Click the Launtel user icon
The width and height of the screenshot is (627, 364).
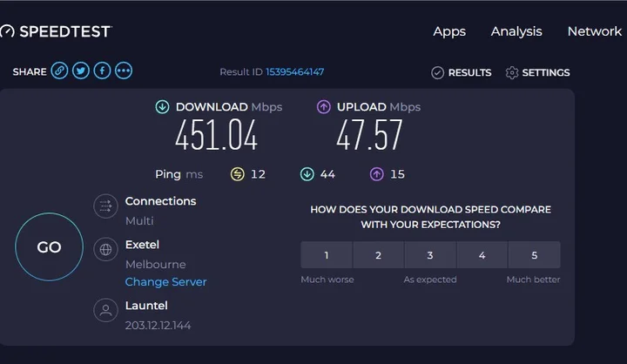click(x=105, y=311)
